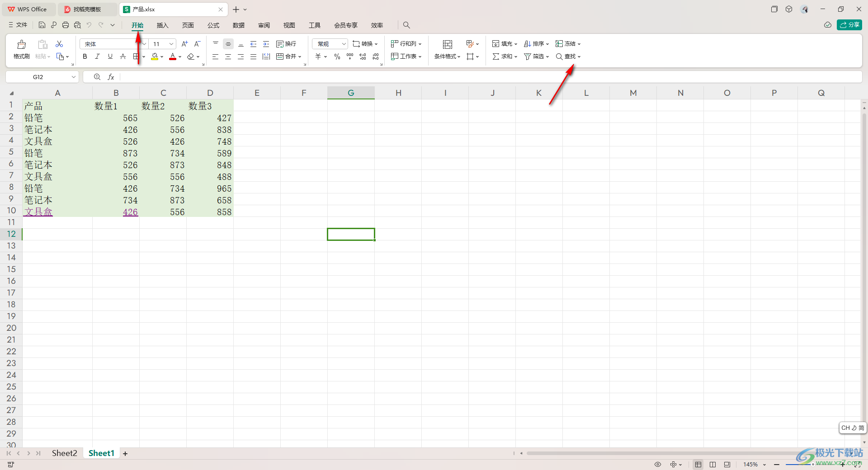Select Center horizontal alignment
Screen dimensions: 868x470
coord(228,56)
